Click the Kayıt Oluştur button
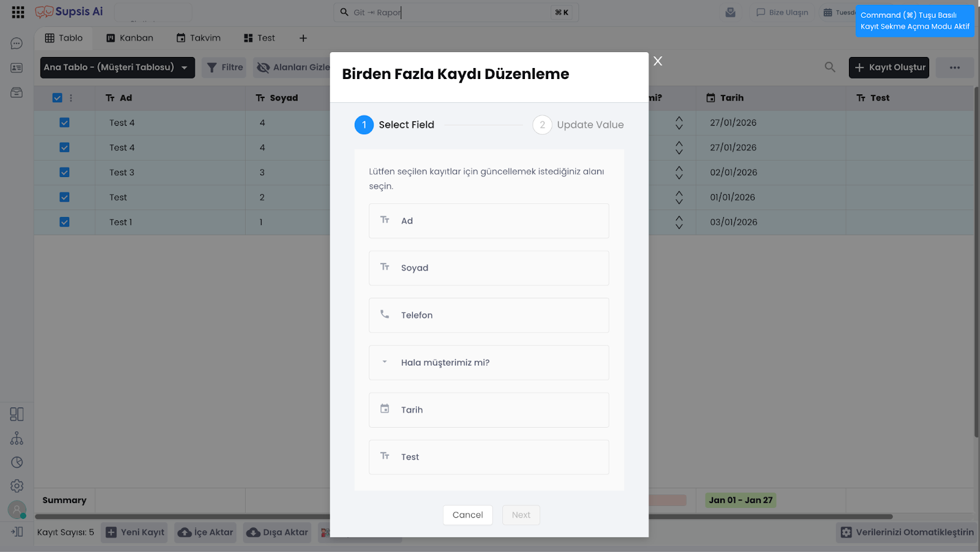 (888, 67)
